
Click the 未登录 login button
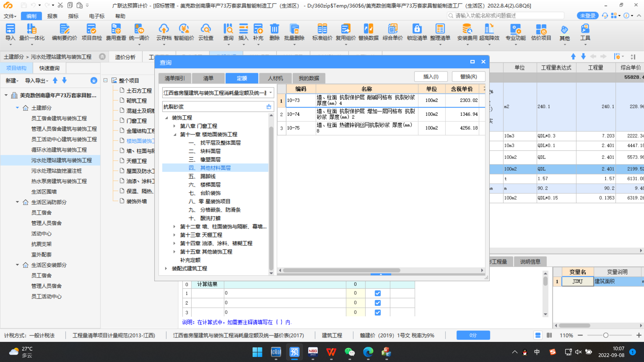[x=588, y=16]
